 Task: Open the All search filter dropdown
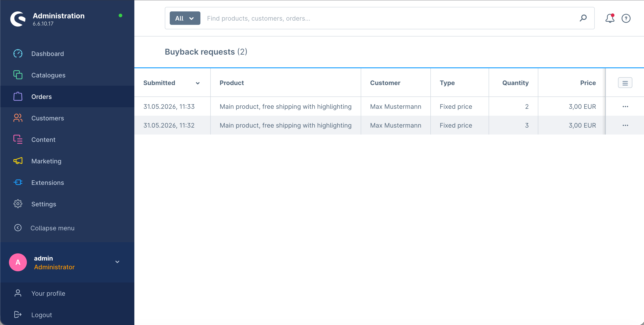(185, 18)
